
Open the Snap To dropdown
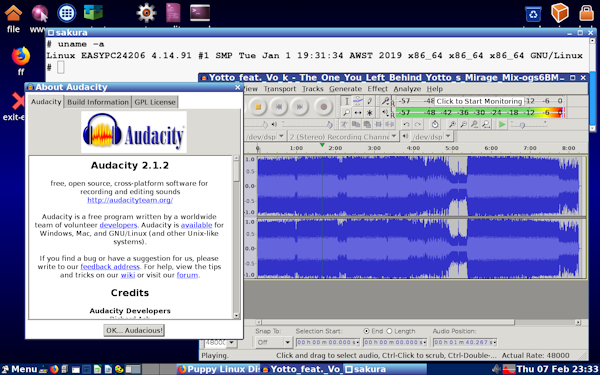273,342
